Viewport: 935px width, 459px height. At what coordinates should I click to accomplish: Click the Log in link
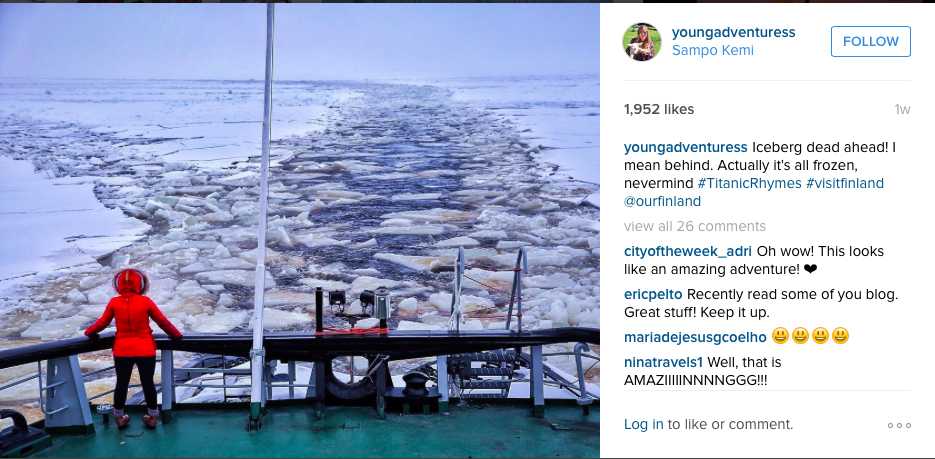point(643,424)
